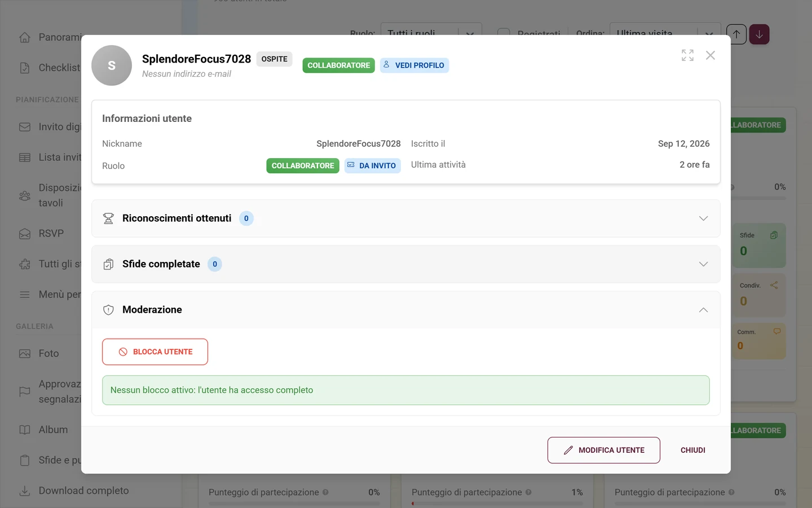Close the user details dialog
This screenshot has width=812, height=508.
710,55
